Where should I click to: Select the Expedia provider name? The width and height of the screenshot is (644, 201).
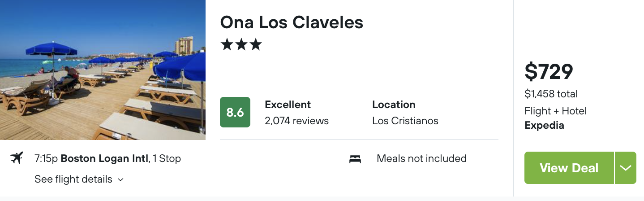(544, 125)
